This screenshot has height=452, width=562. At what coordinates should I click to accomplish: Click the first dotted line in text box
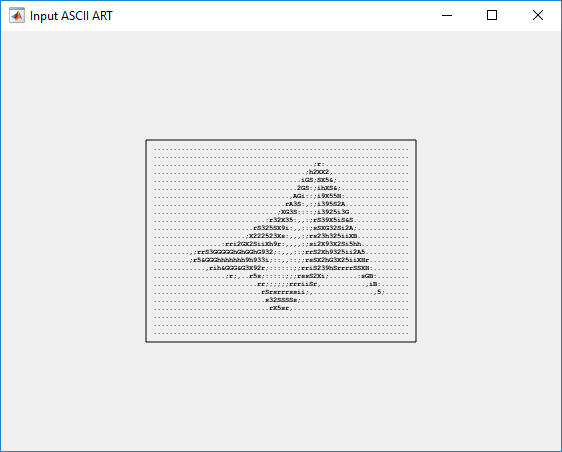click(x=281, y=149)
